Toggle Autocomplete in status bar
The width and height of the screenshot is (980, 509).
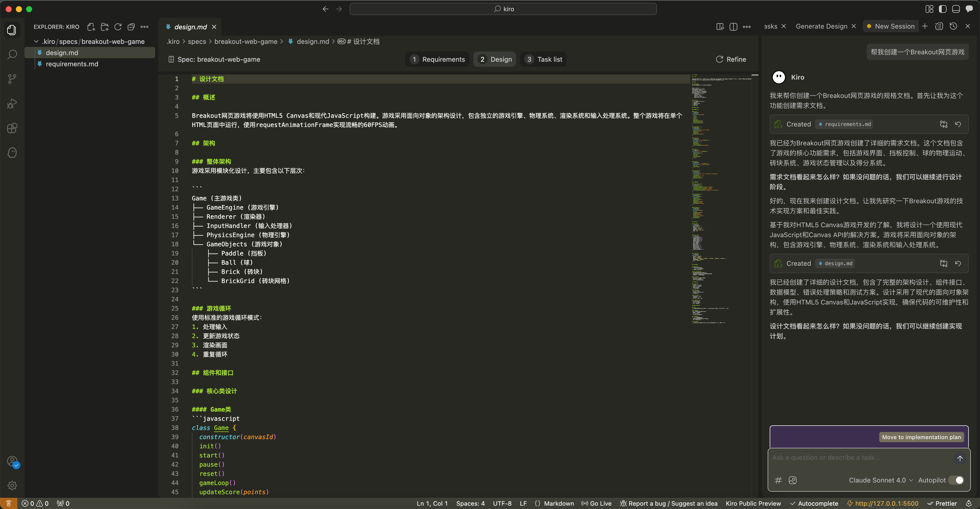click(x=814, y=503)
